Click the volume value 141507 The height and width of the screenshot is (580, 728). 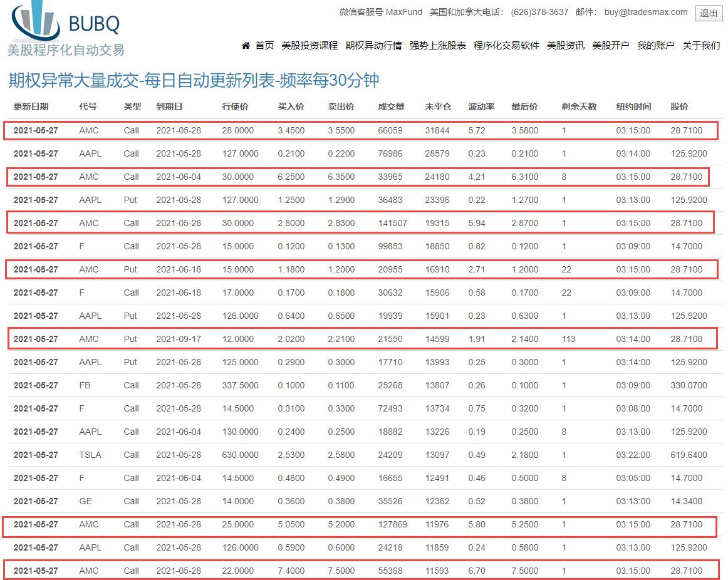tap(393, 224)
